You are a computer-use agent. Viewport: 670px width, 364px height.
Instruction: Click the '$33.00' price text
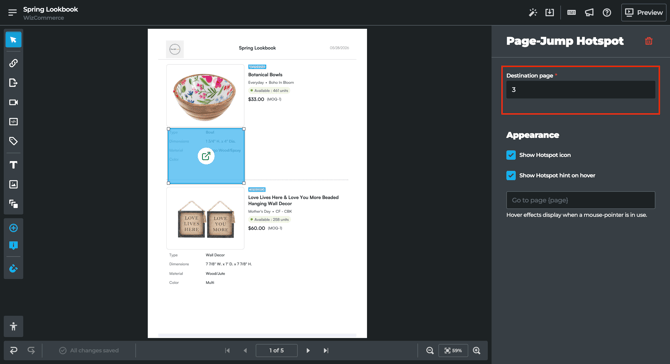tap(256, 99)
